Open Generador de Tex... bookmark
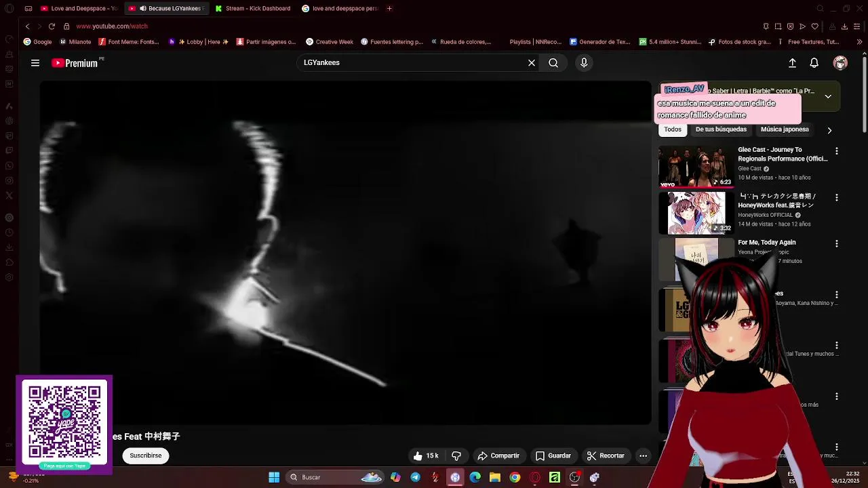 (x=600, y=42)
